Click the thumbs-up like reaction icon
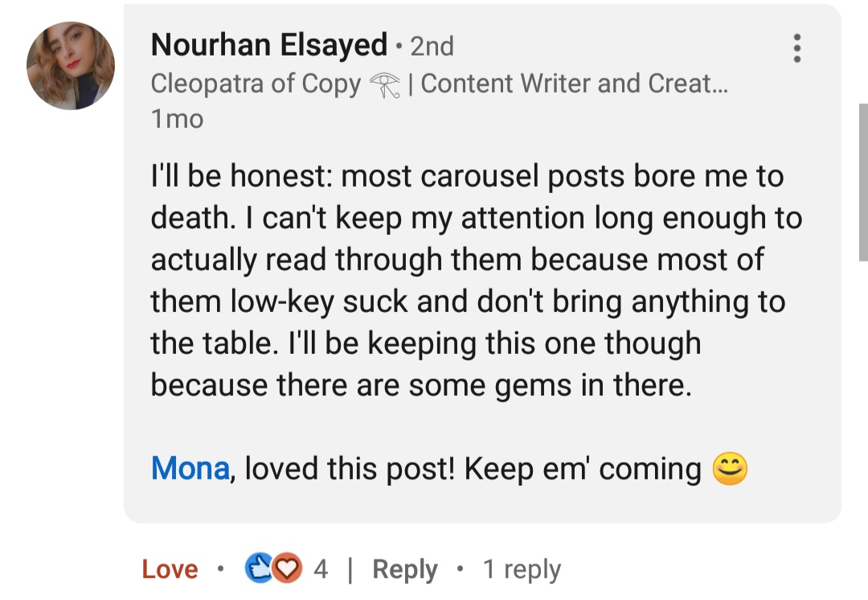 (x=258, y=569)
